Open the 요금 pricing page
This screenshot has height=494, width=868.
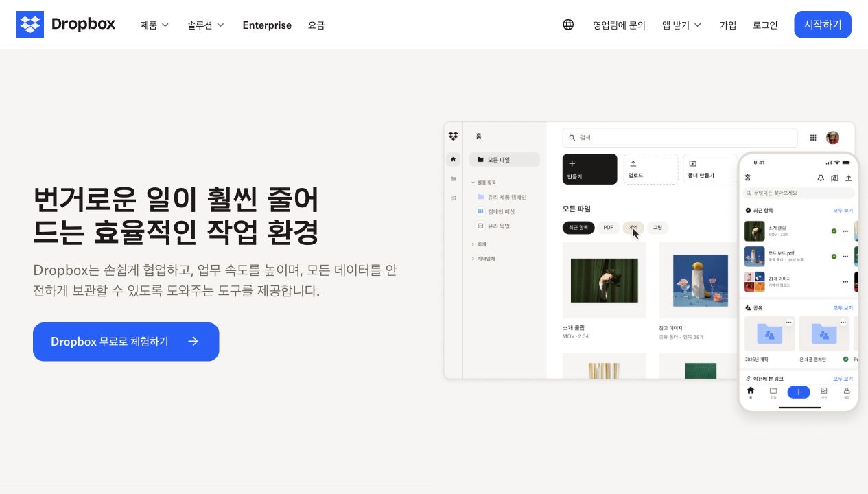pos(316,25)
